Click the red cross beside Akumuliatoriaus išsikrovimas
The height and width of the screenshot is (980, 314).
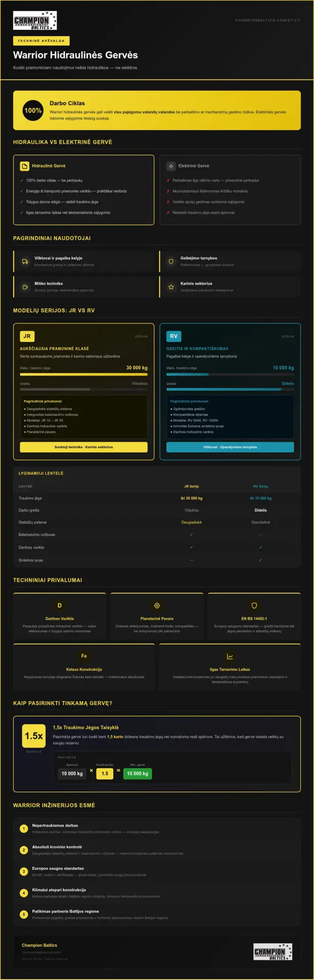pos(168,191)
